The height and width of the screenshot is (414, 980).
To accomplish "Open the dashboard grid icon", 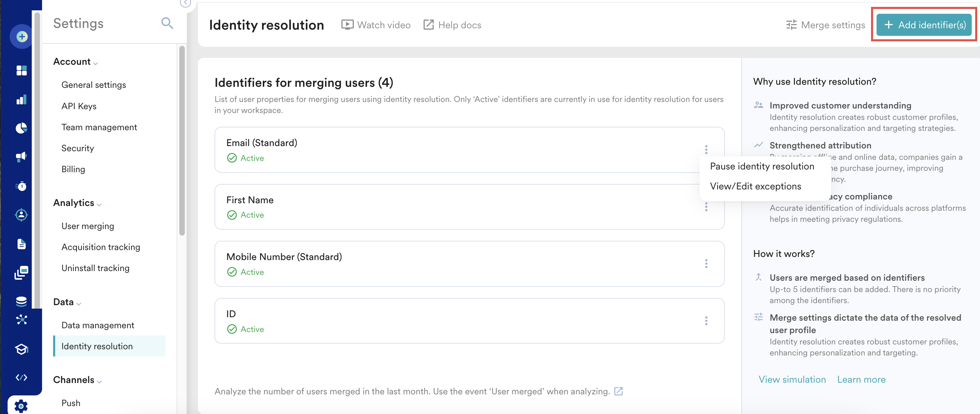I will pos(22,70).
